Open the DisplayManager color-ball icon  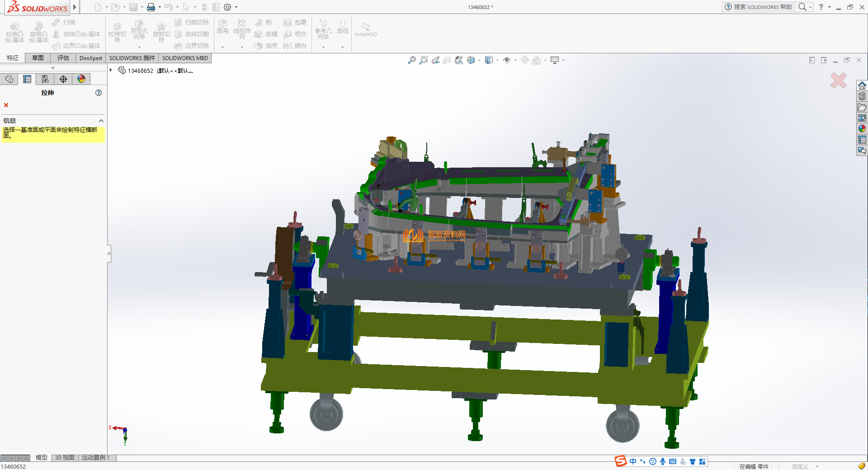[x=81, y=79]
